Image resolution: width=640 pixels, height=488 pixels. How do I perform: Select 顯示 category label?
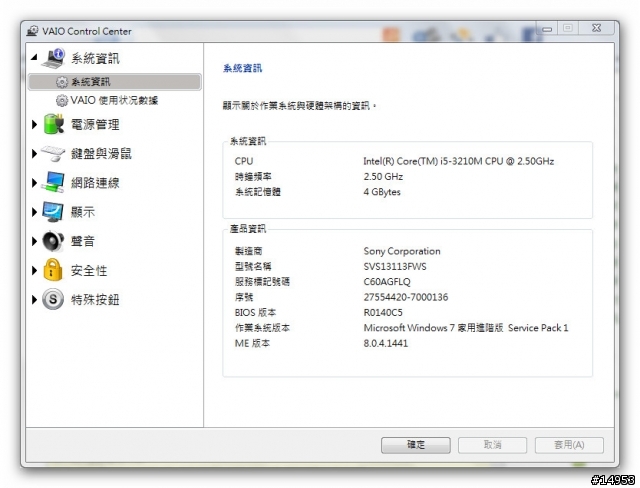point(83,212)
